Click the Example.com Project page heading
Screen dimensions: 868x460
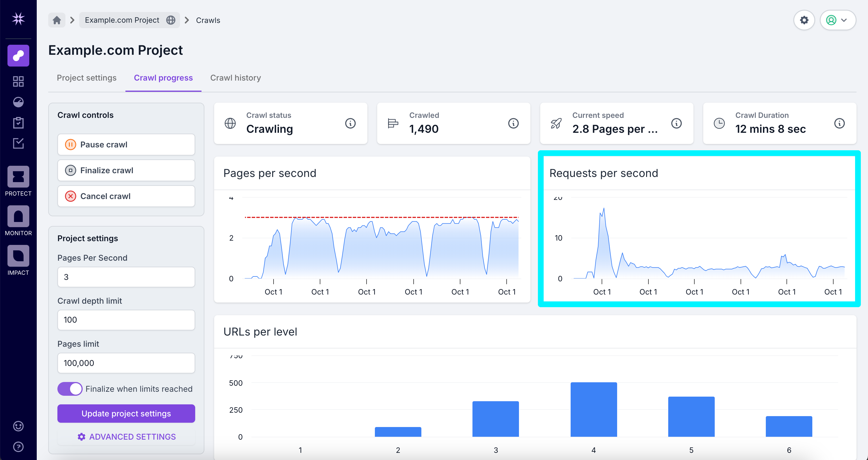pos(116,50)
